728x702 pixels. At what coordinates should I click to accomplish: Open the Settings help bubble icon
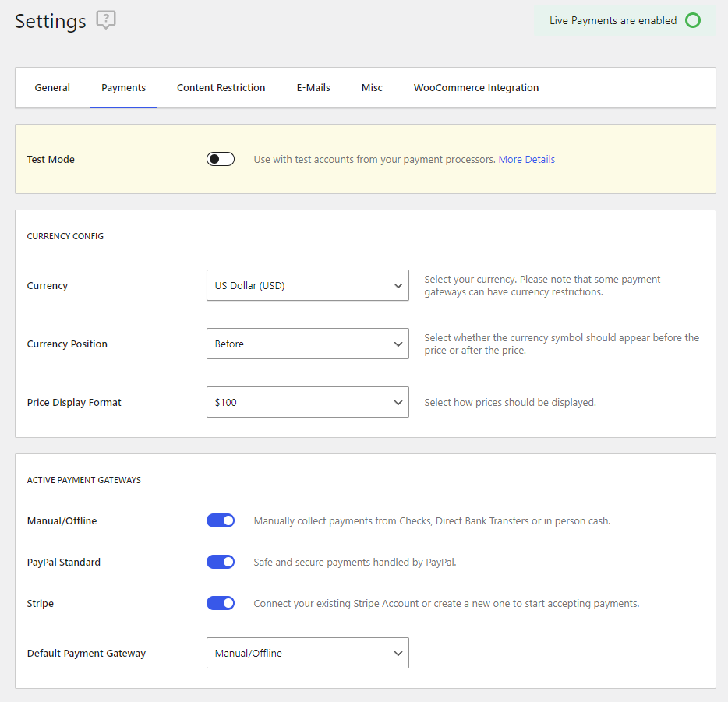(106, 20)
